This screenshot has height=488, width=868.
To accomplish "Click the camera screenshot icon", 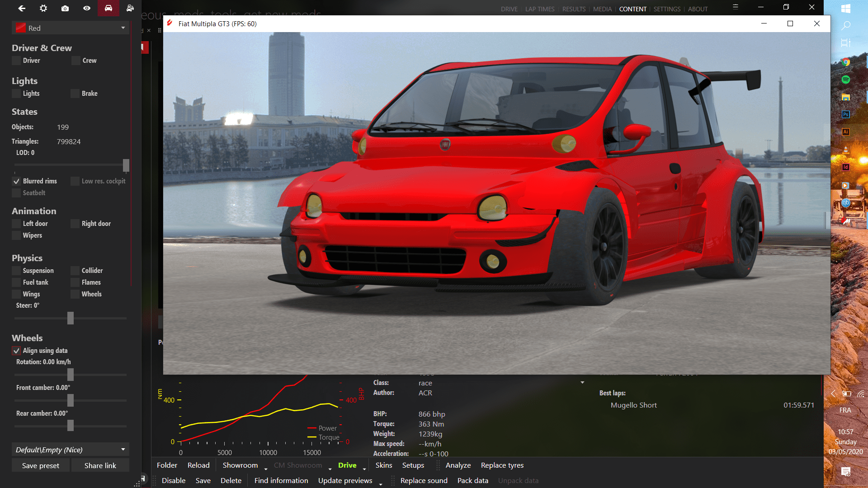I will click(65, 8).
